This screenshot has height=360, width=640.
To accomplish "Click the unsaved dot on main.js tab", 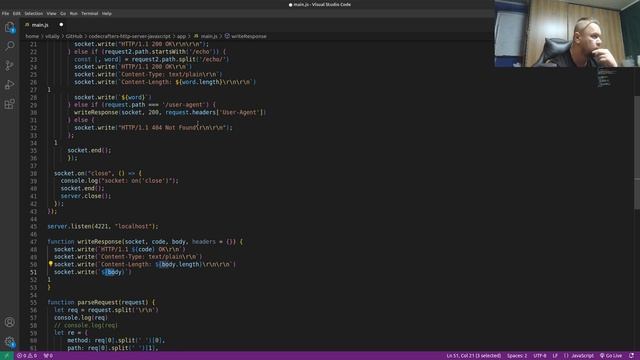I will click(61, 25).
